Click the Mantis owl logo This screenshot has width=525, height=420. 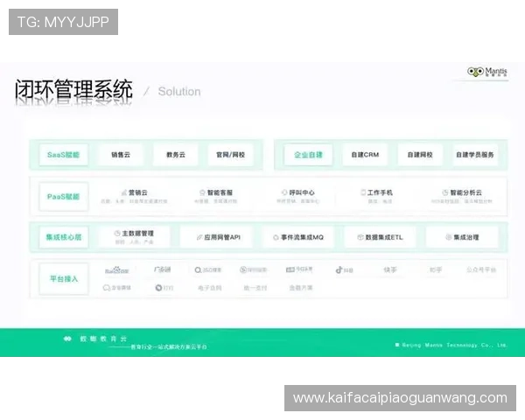click(x=475, y=72)
